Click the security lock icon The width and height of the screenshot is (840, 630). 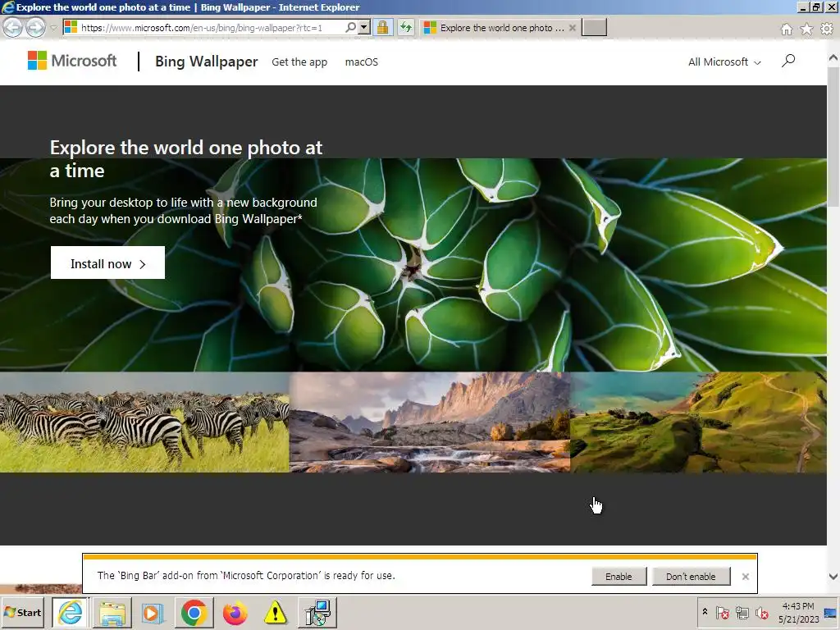tap(382, 27)
